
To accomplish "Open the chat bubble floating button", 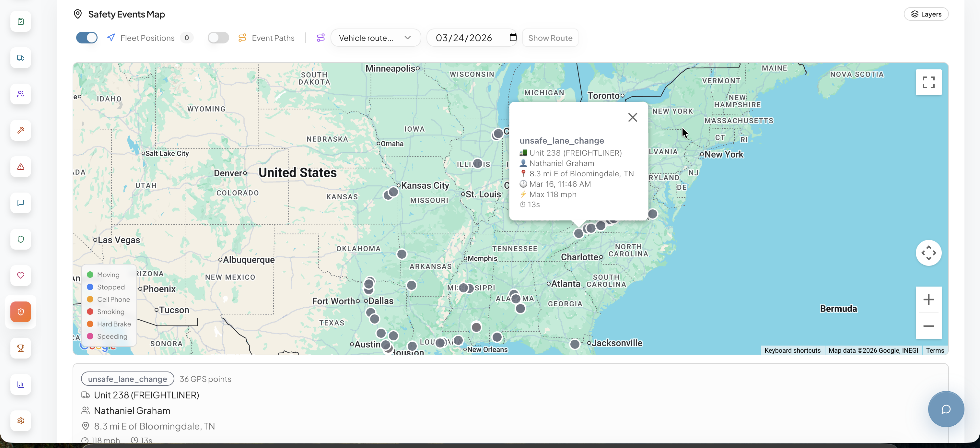I will click(x=946, y=409).
